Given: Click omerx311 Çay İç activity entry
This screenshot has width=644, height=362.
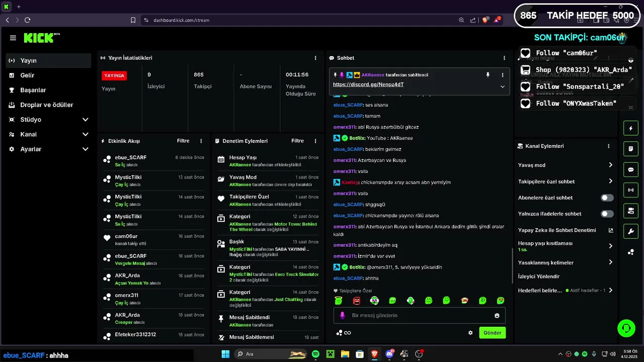Looking at the screenshot, I should (153, 299).
